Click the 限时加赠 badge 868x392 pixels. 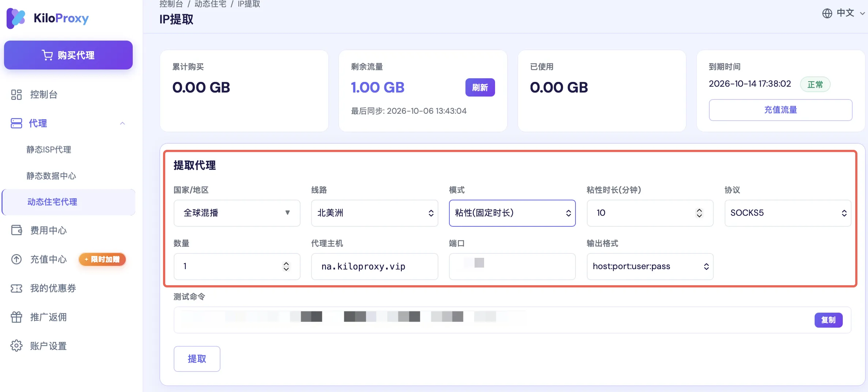pos(102,259)
